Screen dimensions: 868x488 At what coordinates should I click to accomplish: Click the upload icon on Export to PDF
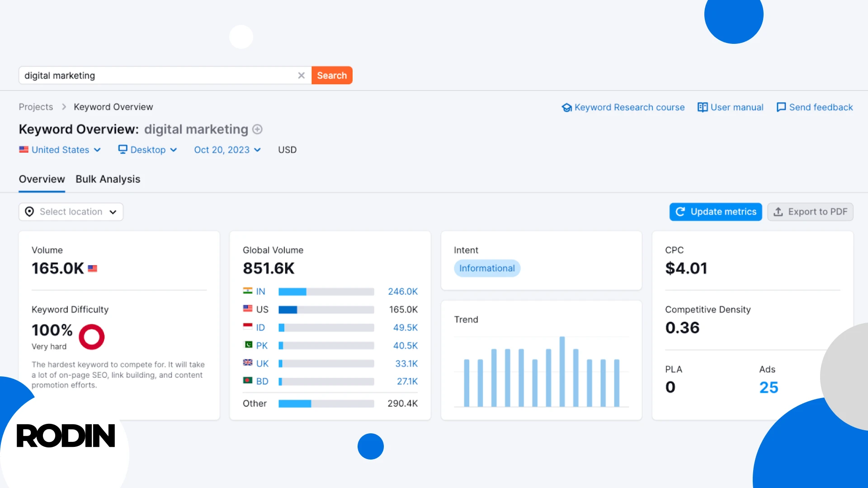tap(778, 212)
